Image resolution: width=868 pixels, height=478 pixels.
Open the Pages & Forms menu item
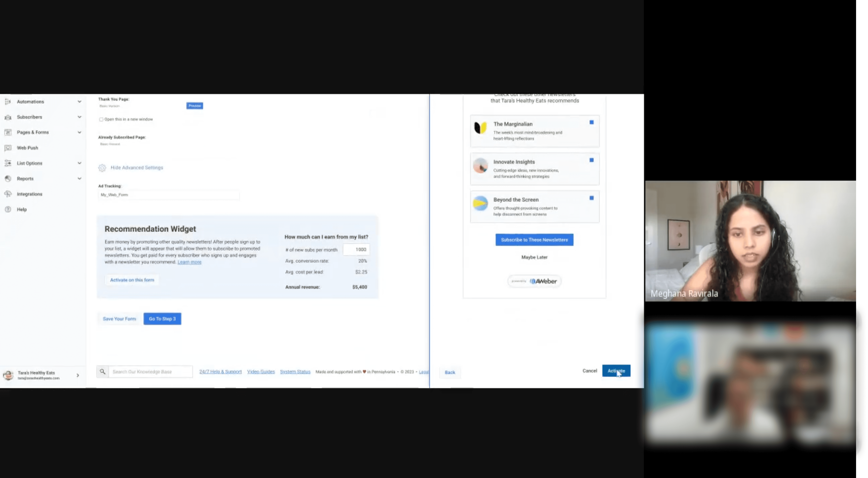[x=33, y=132]
